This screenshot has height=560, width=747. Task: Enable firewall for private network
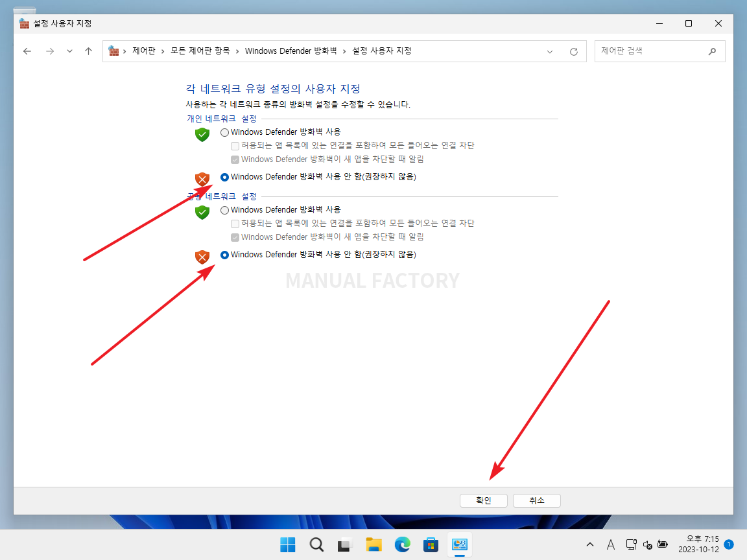(x=224, y=132)
